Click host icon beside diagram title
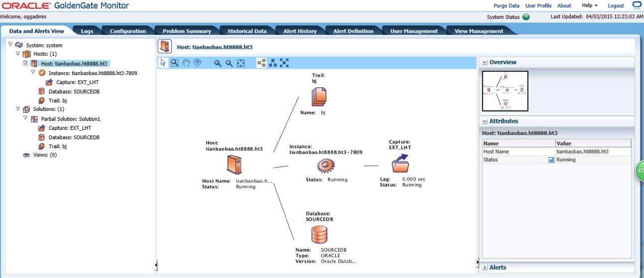644x278 pixels. 165,47
